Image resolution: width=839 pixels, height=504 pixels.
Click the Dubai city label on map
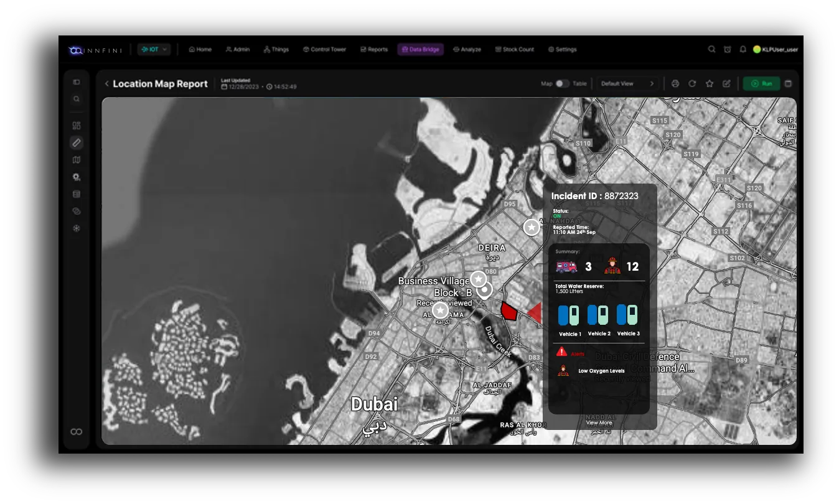click(x=373, y=404)
